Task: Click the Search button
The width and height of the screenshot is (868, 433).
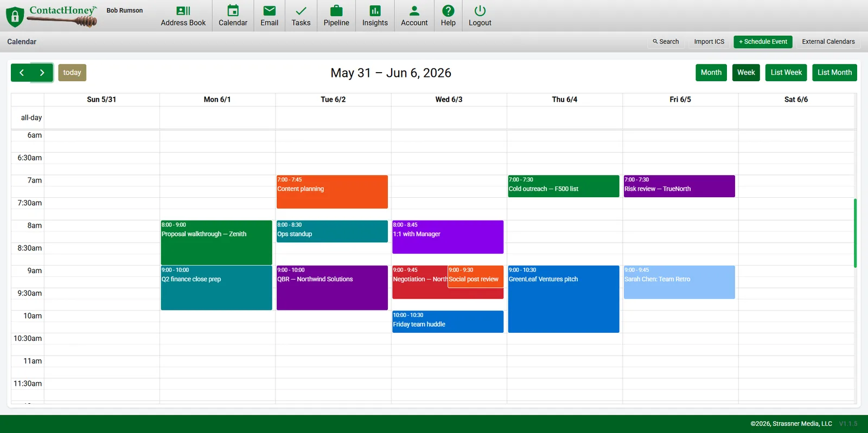Action: [666, 42]
